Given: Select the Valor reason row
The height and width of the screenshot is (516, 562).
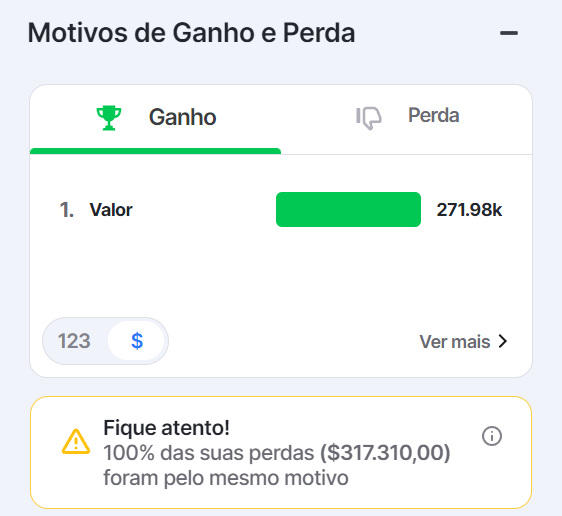Looking at the screenshot, I should 281,210.
